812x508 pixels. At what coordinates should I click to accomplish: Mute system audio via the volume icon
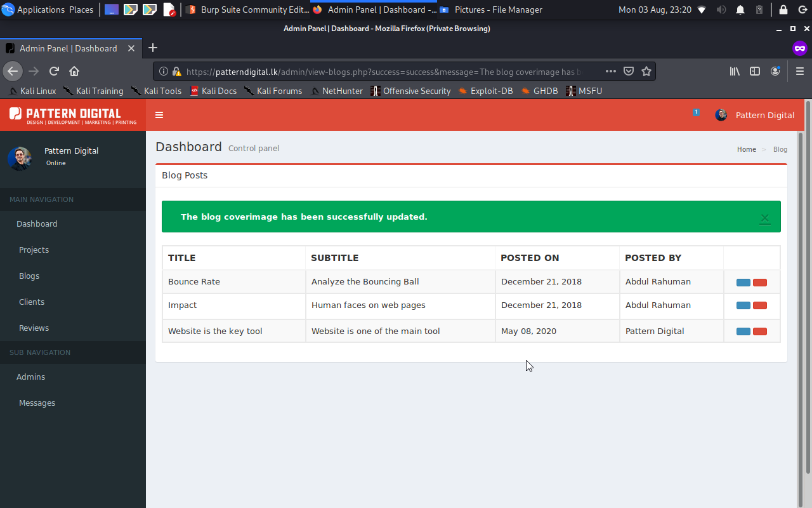(721, 10)
